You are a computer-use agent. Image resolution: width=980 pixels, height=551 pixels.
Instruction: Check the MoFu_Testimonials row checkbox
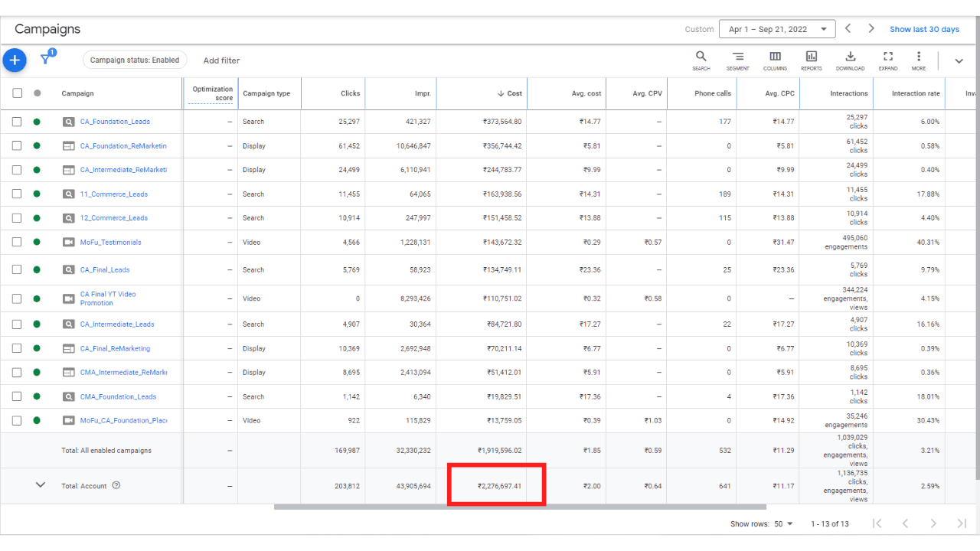(x=18, y=243)
